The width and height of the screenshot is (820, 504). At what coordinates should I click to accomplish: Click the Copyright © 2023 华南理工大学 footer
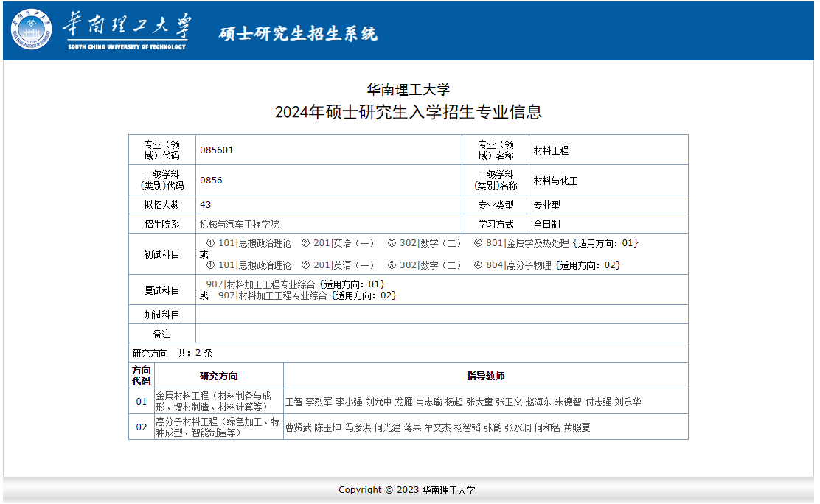point(407,490)
